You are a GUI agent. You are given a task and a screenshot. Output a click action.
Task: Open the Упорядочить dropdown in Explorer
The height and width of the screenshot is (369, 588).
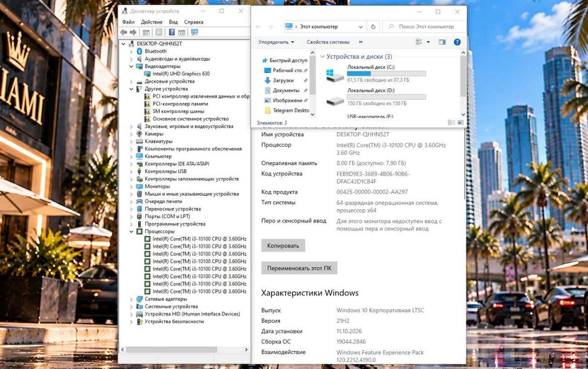tap(276, 42)
